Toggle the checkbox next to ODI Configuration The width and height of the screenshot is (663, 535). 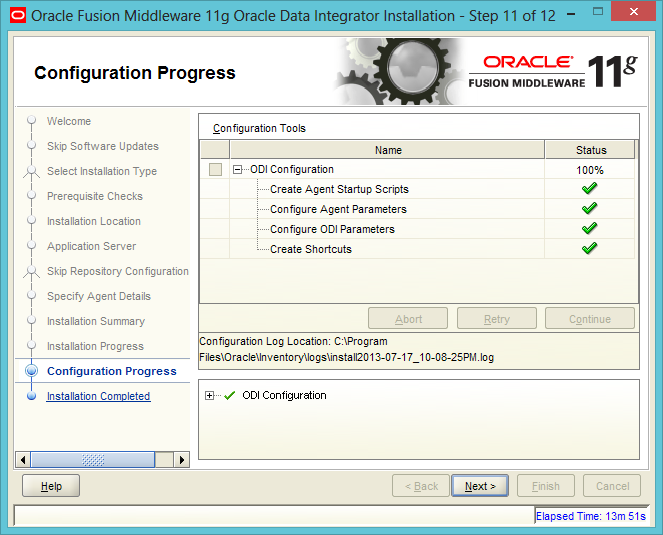pyautogui.click(x=215, y=170)
